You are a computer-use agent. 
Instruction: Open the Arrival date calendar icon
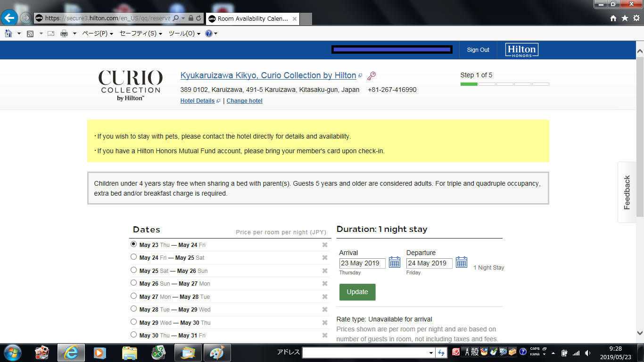click(x=395, y=263)
